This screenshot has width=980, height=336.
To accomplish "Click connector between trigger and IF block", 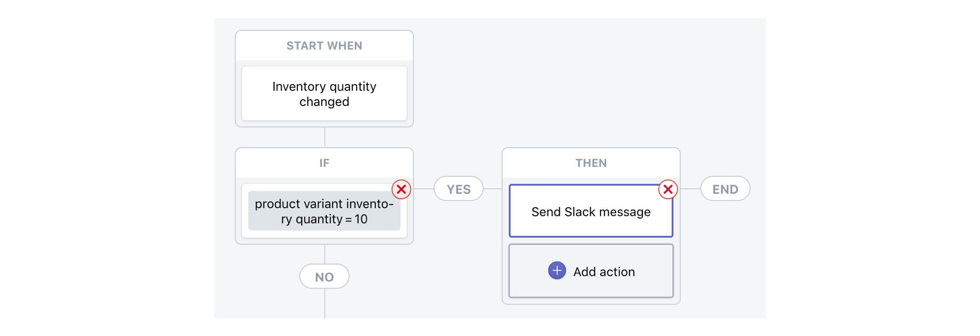I will coord(325,137).
